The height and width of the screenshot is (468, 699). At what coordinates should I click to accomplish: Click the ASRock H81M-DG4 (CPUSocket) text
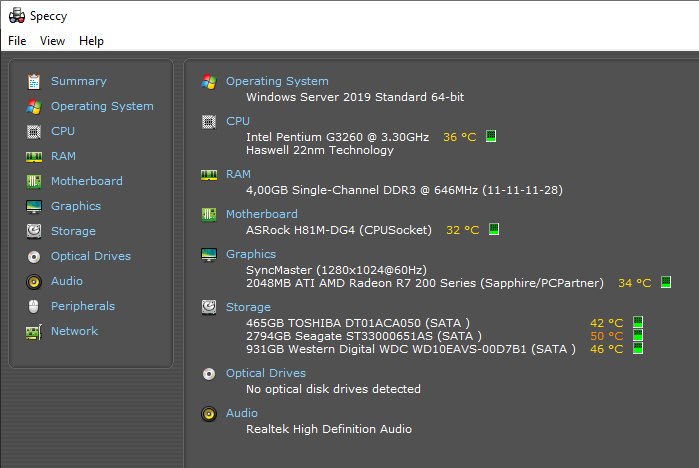point(339,230)
